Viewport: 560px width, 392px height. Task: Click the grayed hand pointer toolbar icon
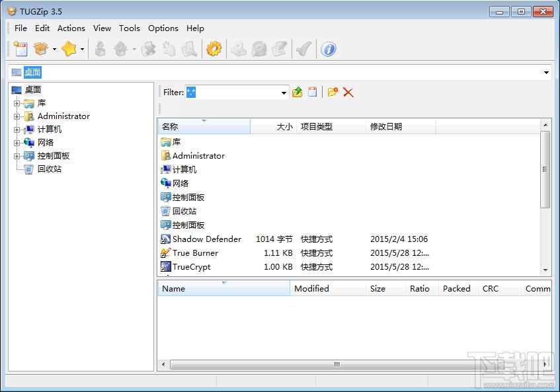point(169,49)
